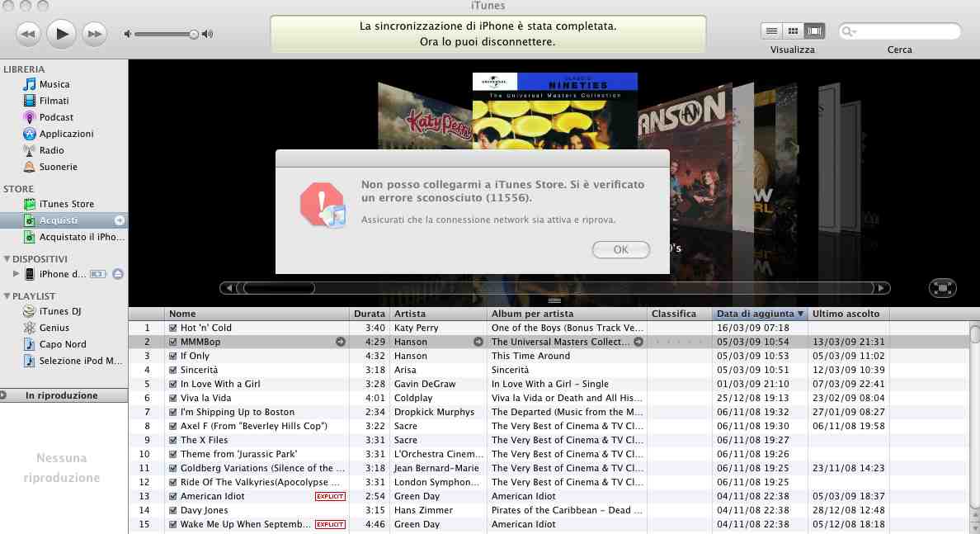Uncheck In Love With a Girl checkbox
This screenshot has width=980, height=534.
[173, 384]
